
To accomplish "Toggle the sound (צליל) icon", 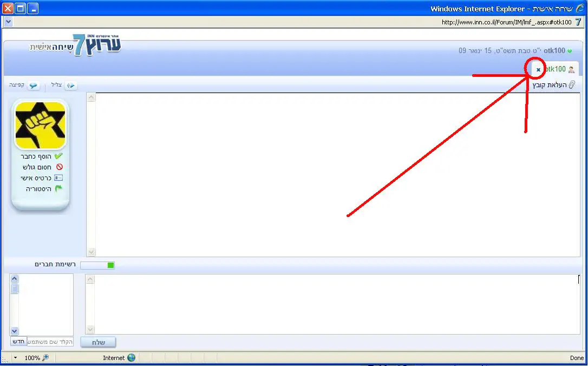I will click(70, 86).
